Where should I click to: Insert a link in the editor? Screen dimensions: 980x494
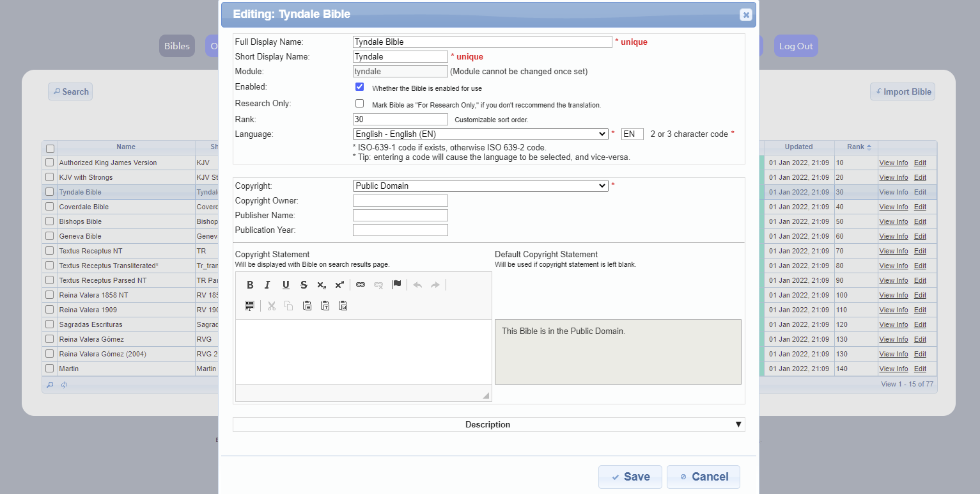point(361,285)
